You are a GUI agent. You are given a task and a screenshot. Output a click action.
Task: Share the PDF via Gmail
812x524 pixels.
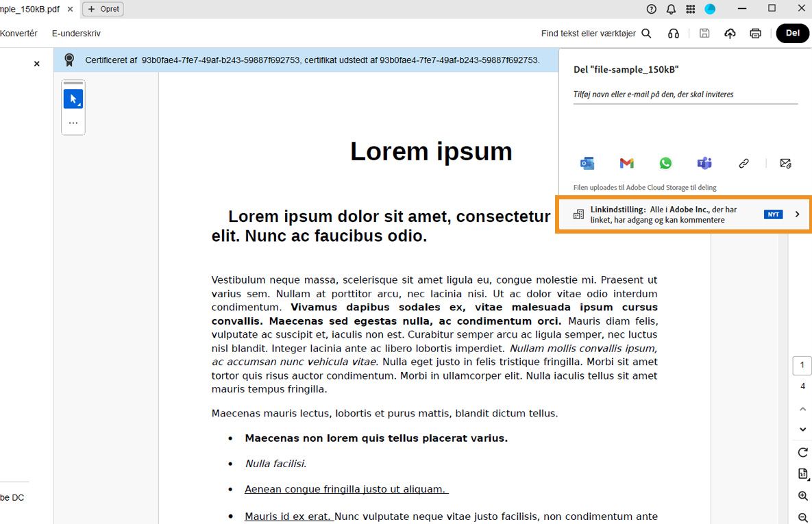[x=626, y=163]
